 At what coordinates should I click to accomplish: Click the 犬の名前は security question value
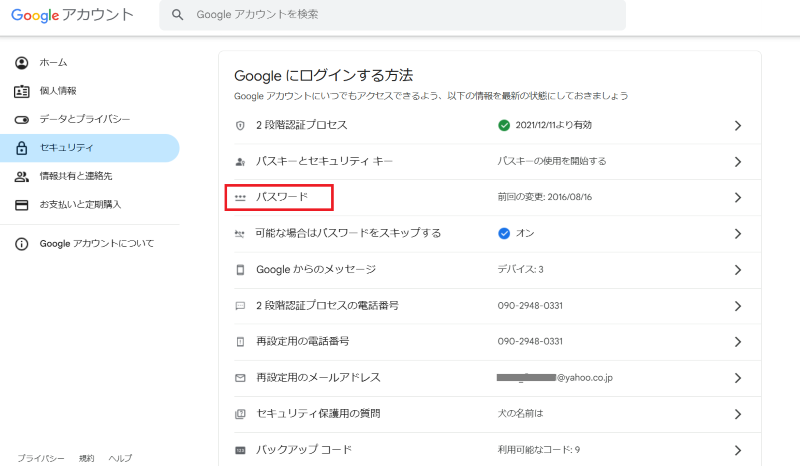[x=520, y=413]
